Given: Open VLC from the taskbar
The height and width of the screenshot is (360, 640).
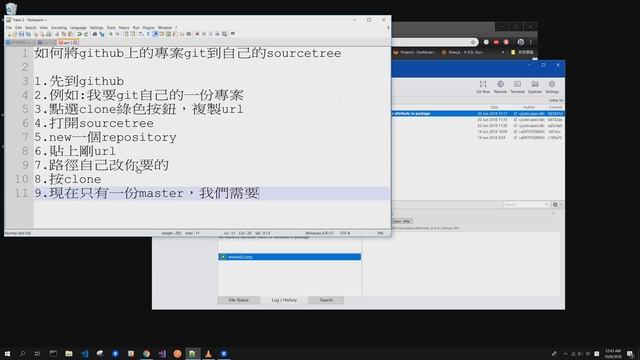Looking at the screenshot, I should coord(208,353).
